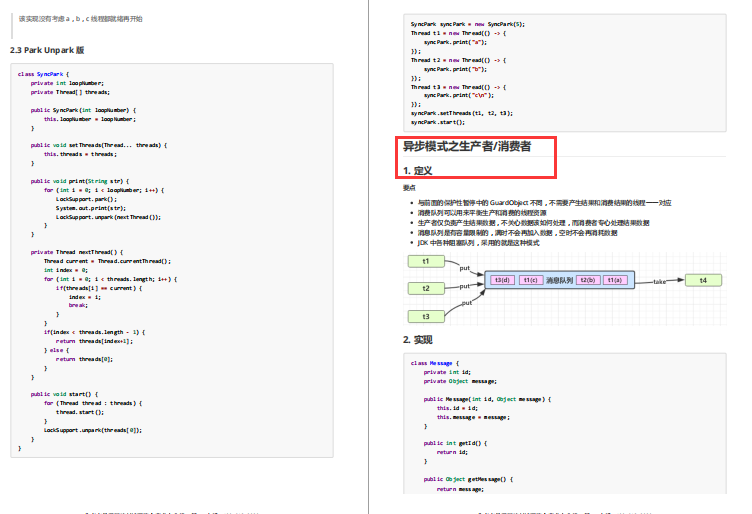The width and height of the screenshot is (752, 514).
Task: Click the heading "2.3 Park Unpark 版"
Action: tap(47, 50)
